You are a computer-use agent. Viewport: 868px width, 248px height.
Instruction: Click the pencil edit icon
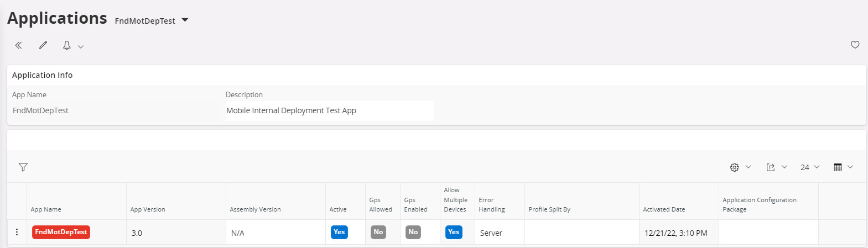click(43, 45)
